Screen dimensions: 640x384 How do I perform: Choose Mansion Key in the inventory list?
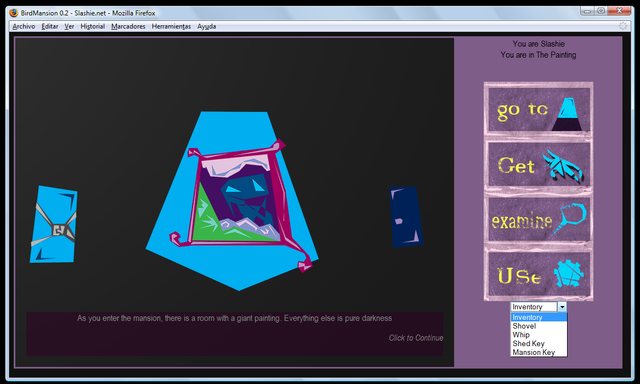coord(539,352)
